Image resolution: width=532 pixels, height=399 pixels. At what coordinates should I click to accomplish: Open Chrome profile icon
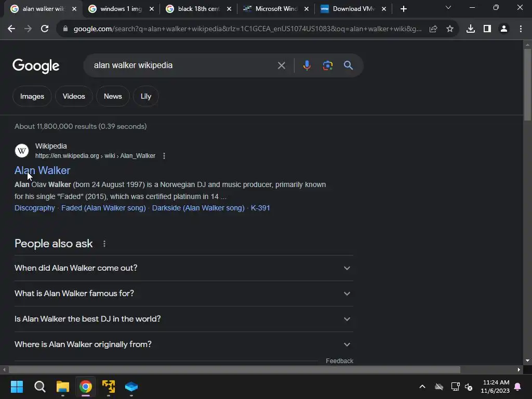(x=504, y=29)
